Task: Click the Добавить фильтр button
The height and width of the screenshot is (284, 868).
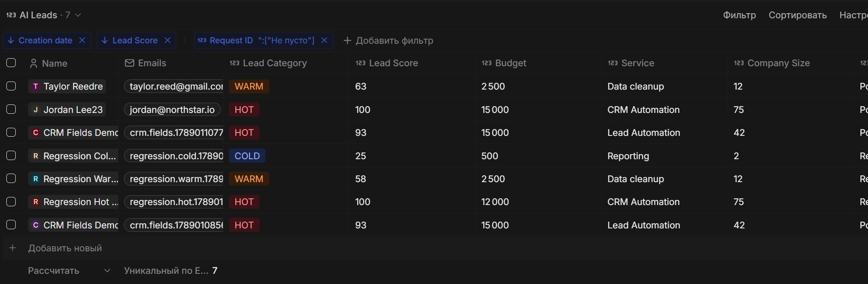Action: 389,41
